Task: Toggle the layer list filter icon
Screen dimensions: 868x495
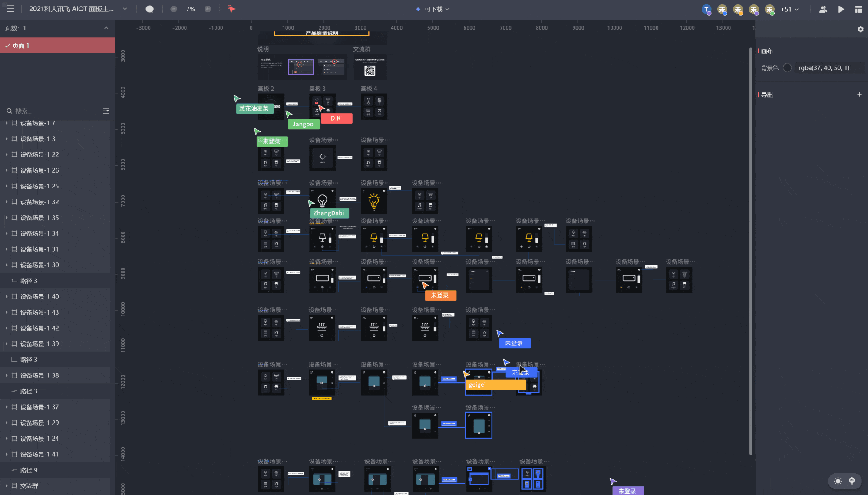Action: pyautogui.click(x=106, y=111)
